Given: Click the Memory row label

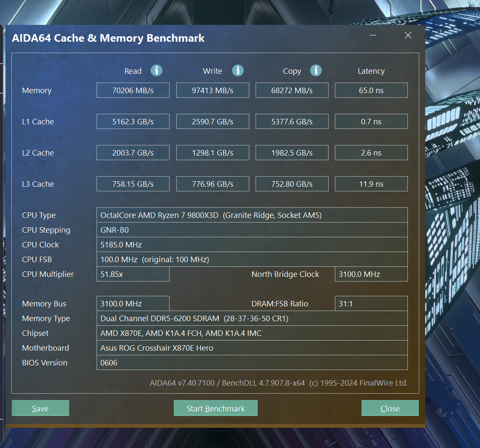Looking at the screenshot, I should [37, 91].
